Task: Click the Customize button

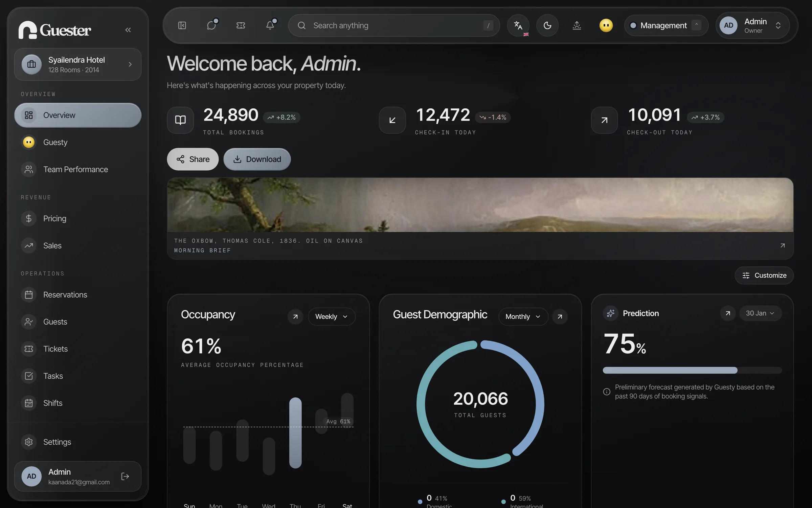Action: (x=764, y=275)
